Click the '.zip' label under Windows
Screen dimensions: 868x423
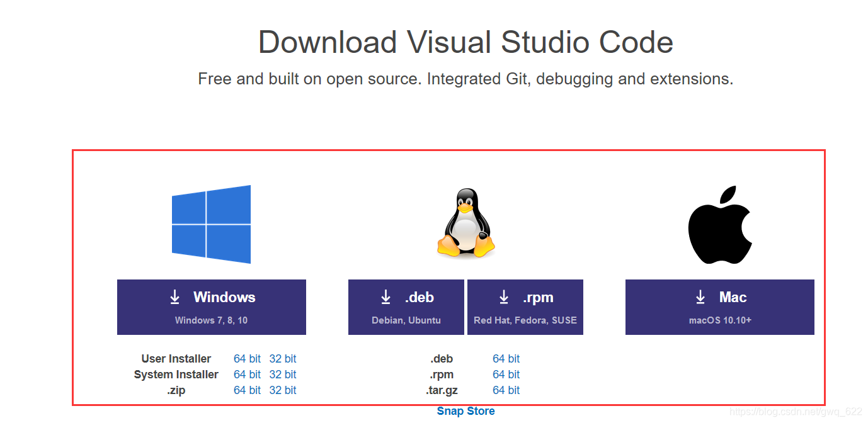click(176, 390)
